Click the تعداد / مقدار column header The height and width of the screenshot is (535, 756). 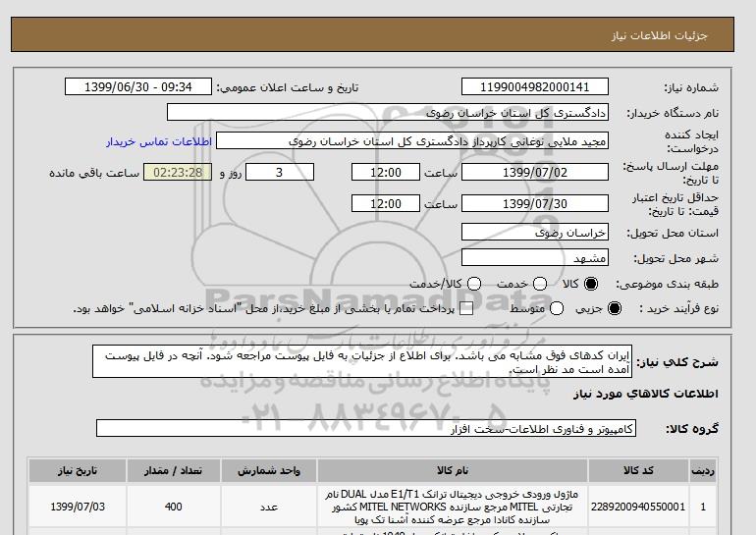[174, 471]
